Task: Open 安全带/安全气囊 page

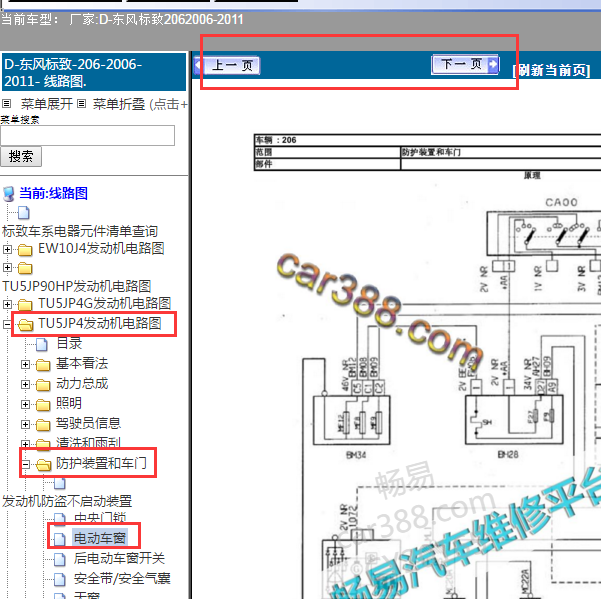Action: click(x=122, y=578)
